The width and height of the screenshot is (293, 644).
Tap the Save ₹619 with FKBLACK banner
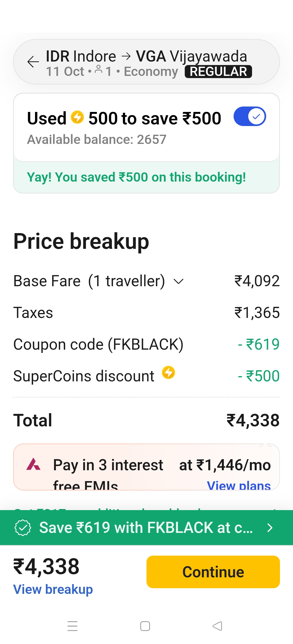146,527
